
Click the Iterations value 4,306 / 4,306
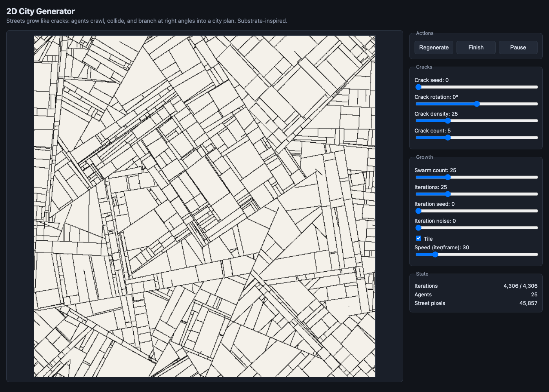pyautogui.click(x=520, y=286)
